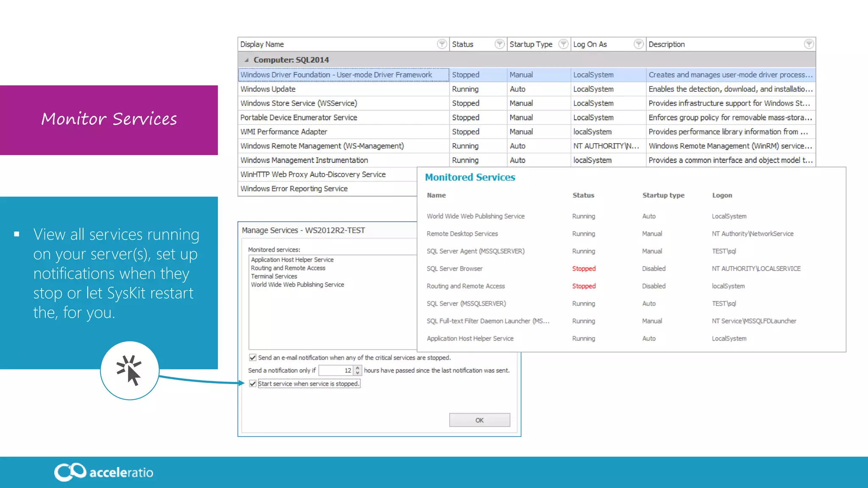The width and height of the screenshot is (868, 488).
Task: Sort Monitored Services by Name header
Action: coord(436,195)
